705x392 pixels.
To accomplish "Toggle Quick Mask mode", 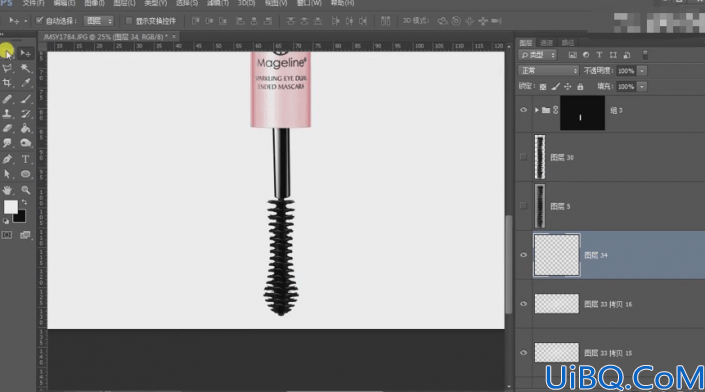I will (x=7, y=235).
